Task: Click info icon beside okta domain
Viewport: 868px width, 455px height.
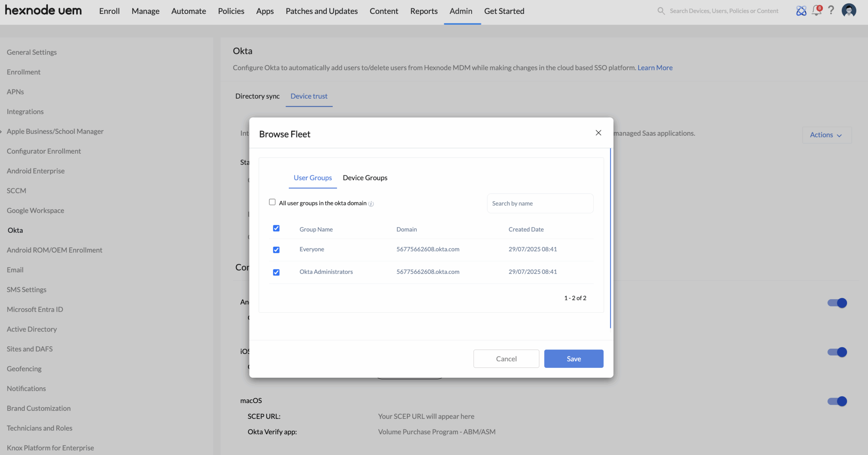Action: (x=371, y=204)
